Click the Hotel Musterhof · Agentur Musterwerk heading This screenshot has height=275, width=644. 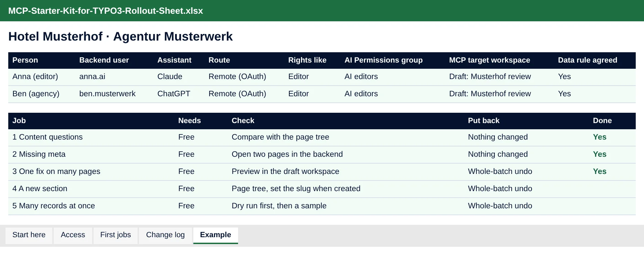click(x=120, y=36)
